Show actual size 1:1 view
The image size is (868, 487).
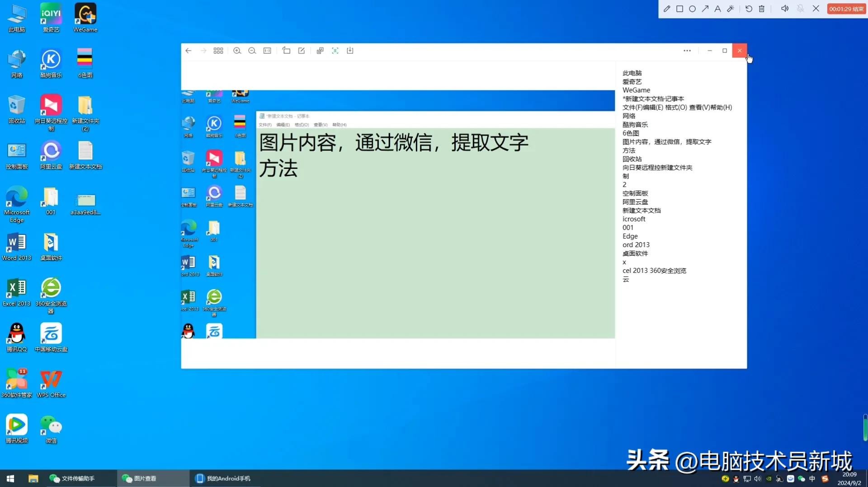click(x=267, y=51)
